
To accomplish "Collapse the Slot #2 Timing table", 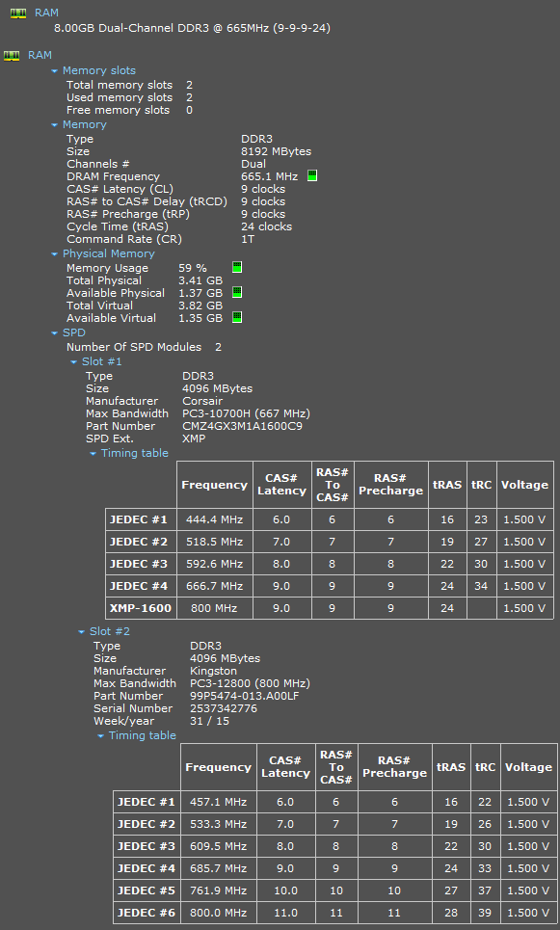I will click(x=101, y=736).
